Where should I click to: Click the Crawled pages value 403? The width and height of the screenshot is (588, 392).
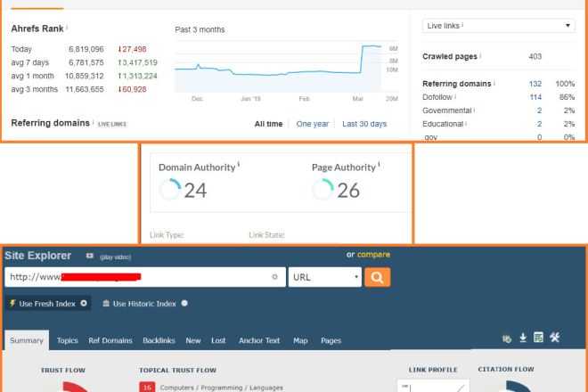[535, 56]
